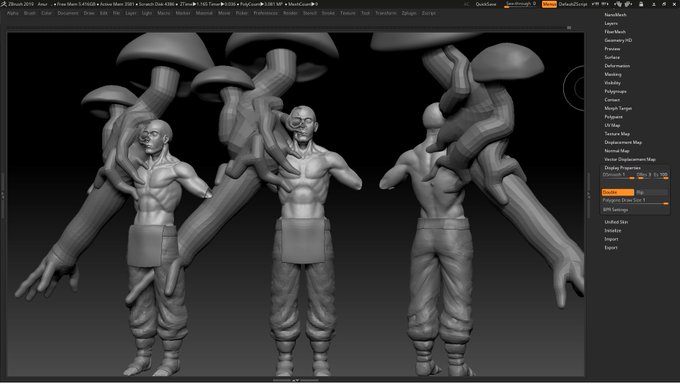Open the Edit menu
Screen dimensions: 680x384
point(104,13)
